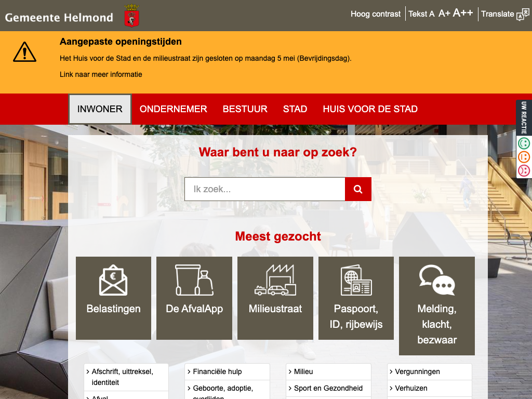Set text size to A+

444,14
